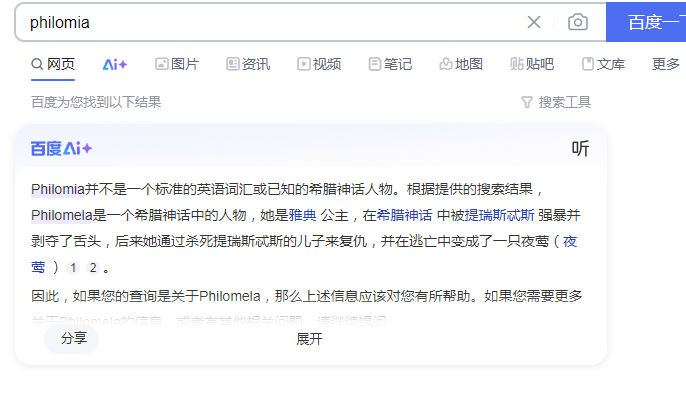Open the 希腊神话 link
Screen dimensions: 686x396
click(x=404, y=215)
